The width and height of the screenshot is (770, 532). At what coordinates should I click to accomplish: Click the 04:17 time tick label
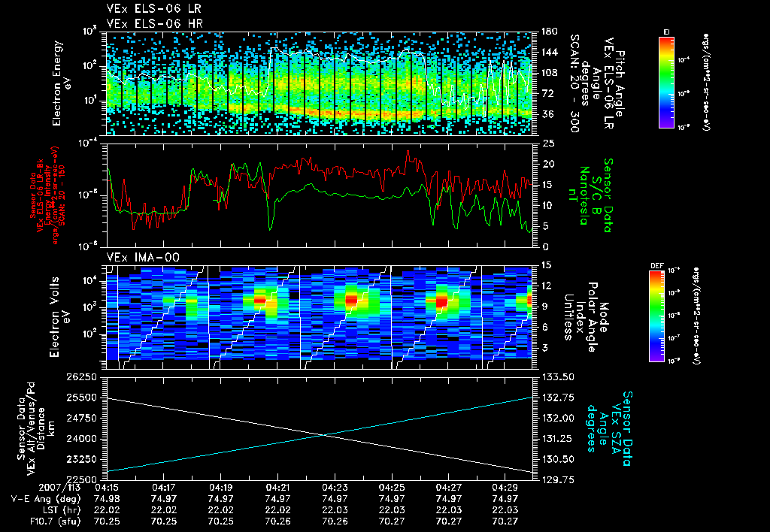[163, 488]
